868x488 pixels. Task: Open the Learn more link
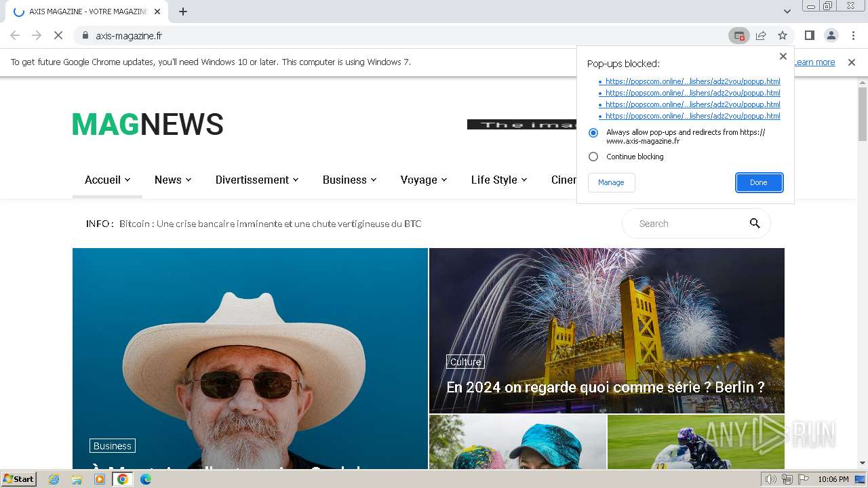[814, 62]
